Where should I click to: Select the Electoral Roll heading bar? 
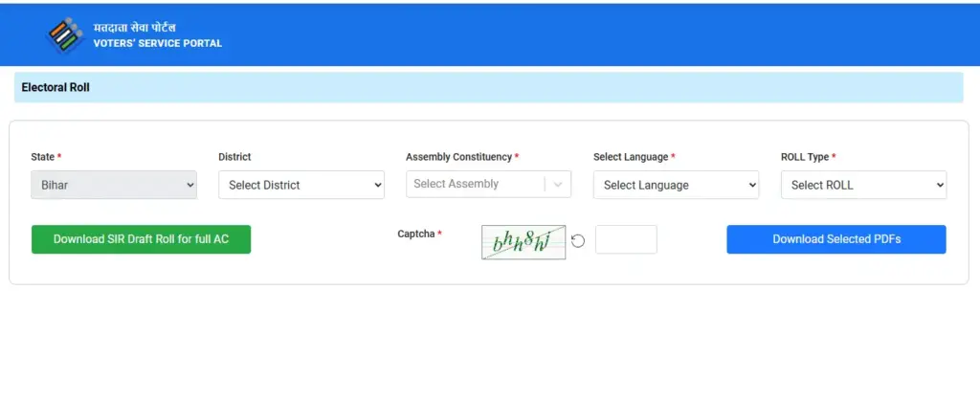tap(489, 87)
